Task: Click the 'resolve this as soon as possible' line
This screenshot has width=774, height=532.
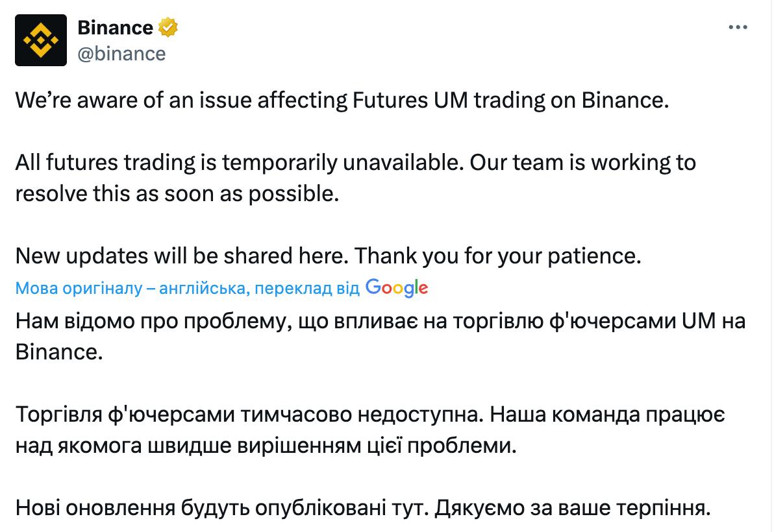Action: pyautogui.click(x=177, y=194)
